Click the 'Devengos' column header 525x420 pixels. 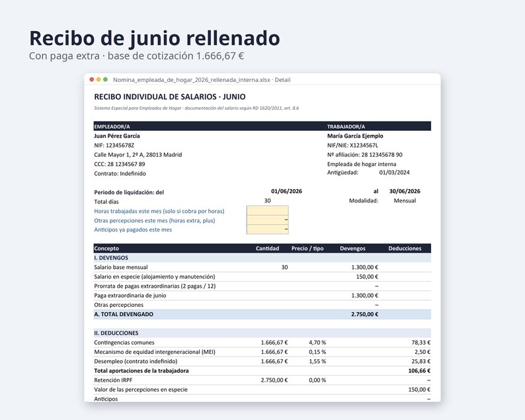coord(352,249)
